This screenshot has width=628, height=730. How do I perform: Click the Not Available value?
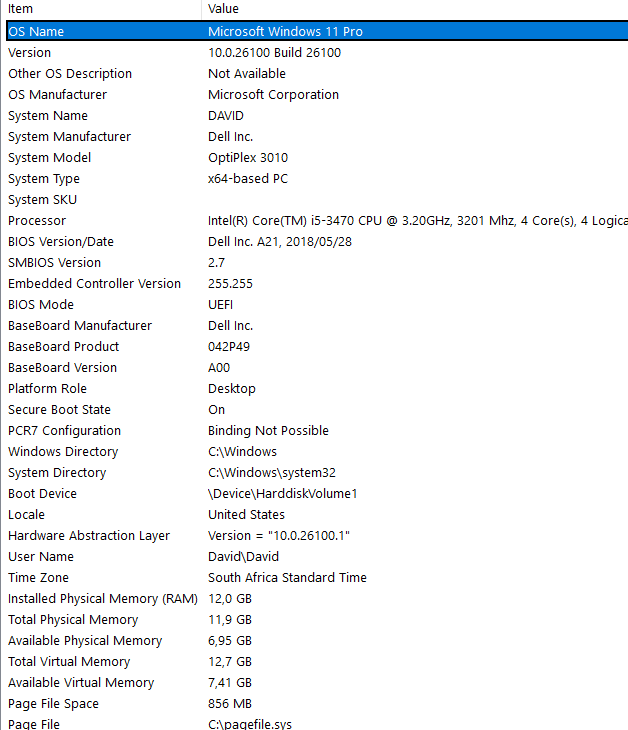(247, 74)
